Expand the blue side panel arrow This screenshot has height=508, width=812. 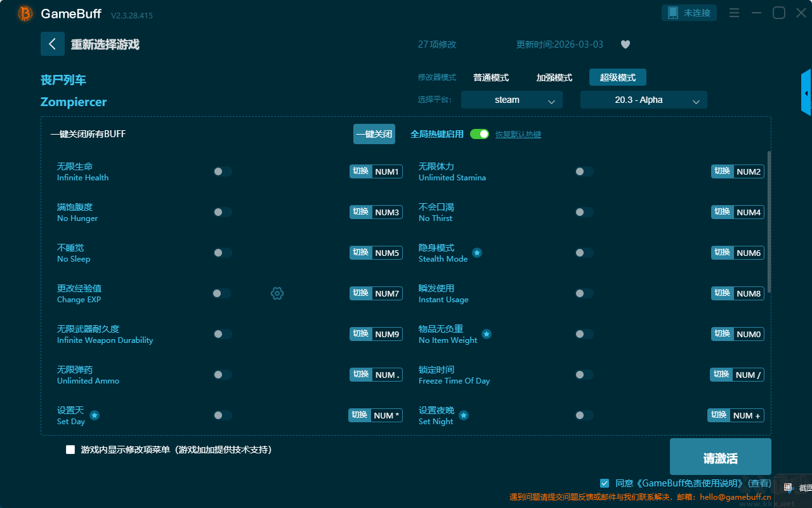click(x=806, y=93)
